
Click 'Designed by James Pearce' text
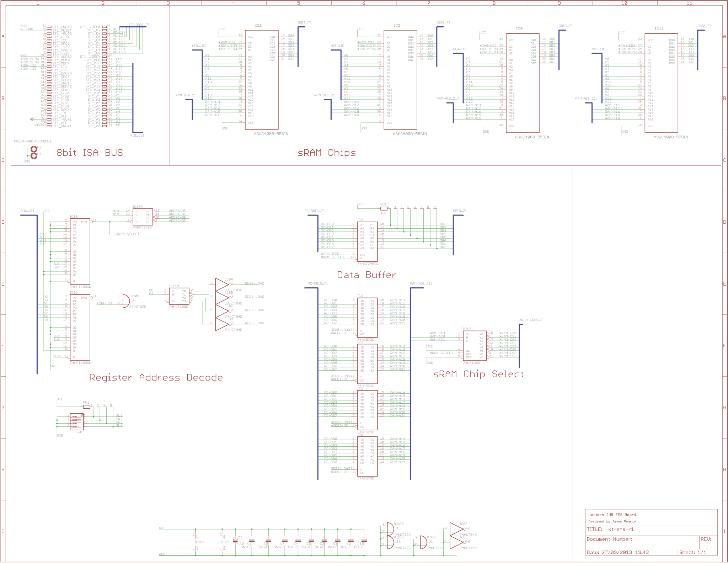pyautogui.click(x=612, y=521)
